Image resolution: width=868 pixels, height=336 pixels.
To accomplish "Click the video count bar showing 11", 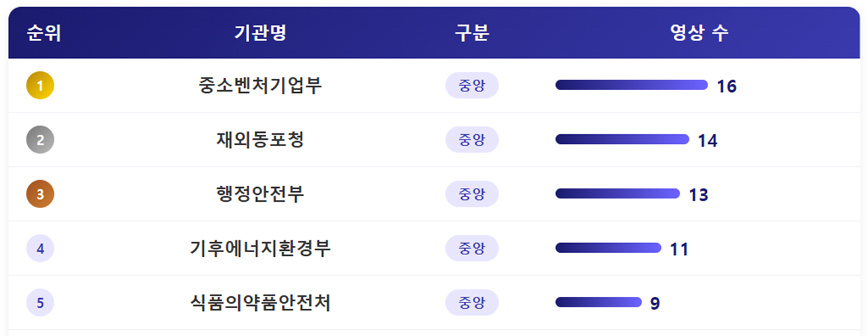I will (608, 248).
